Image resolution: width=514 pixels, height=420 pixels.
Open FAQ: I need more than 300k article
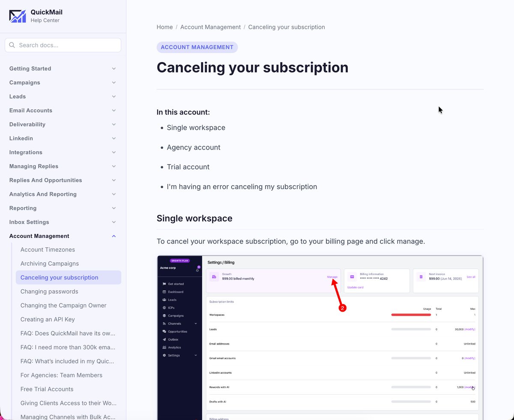pyautogui.click(x=68, y=347)
